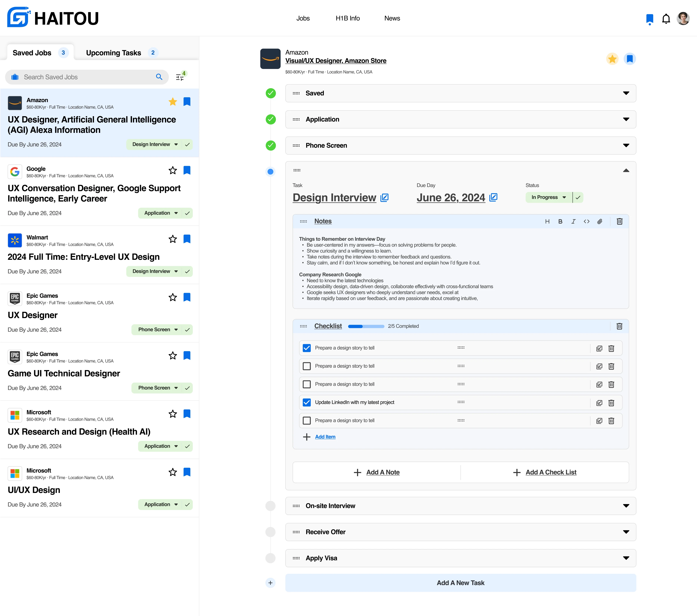Viewport: 697px width, 616px height.
Task: Open the In Progress status dropdown
Action: 549,197
